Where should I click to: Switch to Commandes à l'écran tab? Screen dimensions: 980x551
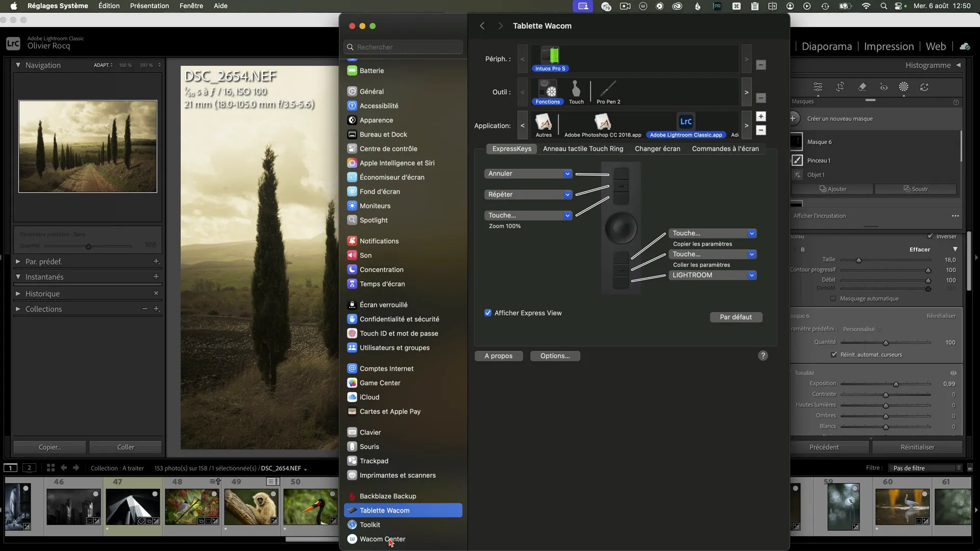pos(725,148)
